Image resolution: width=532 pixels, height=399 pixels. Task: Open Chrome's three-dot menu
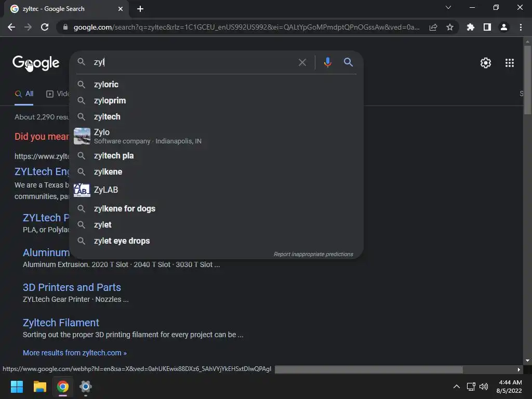pos(521,27)
